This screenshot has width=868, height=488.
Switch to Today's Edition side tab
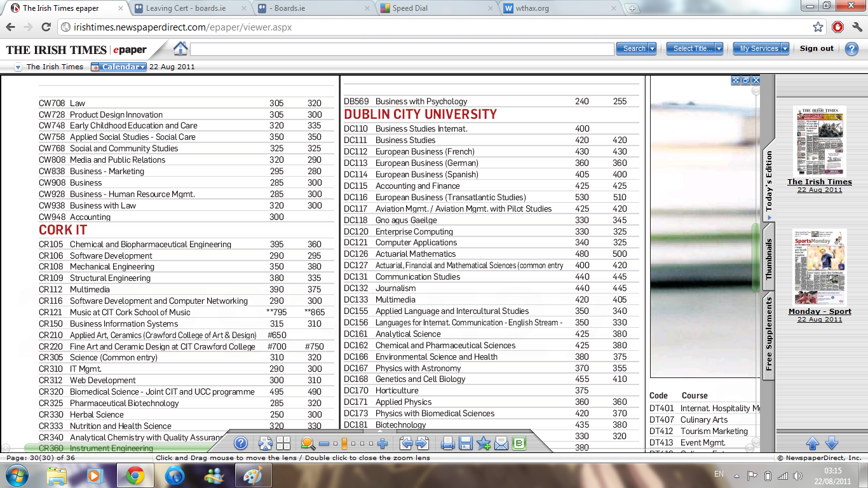(769, 182)
